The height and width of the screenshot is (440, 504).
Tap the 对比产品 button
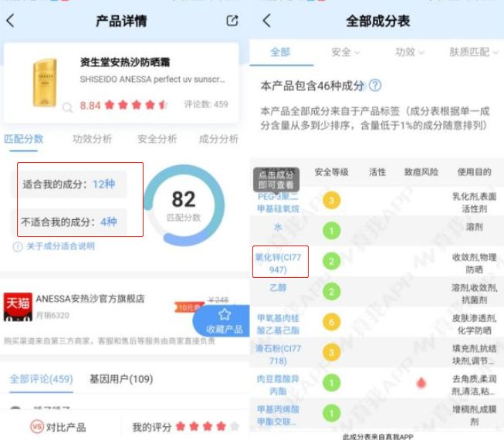(x=59, y=427)
